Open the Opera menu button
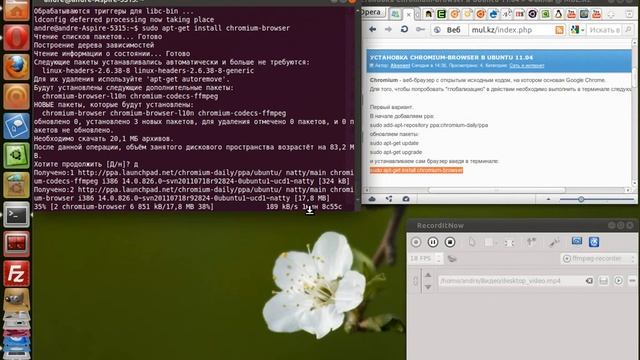The image size is (640, 360). pos(372,12)
